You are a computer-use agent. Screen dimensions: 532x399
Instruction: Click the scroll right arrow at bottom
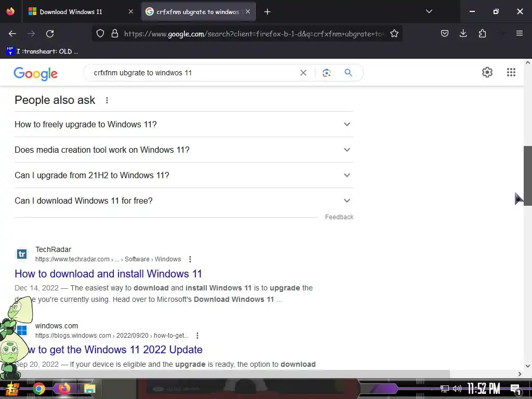(x=520, y=374)
